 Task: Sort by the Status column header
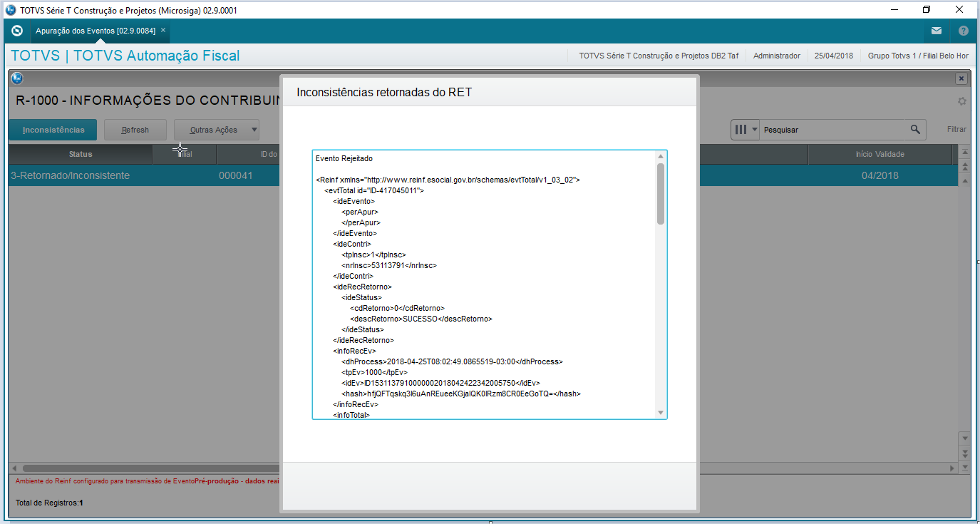coord(81,154)
